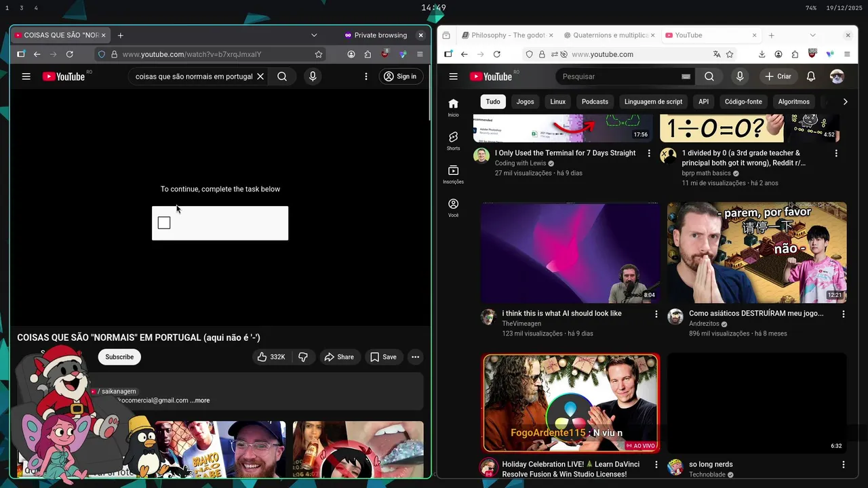List all tabs dropdown in private window

click(x=314, y=35)
